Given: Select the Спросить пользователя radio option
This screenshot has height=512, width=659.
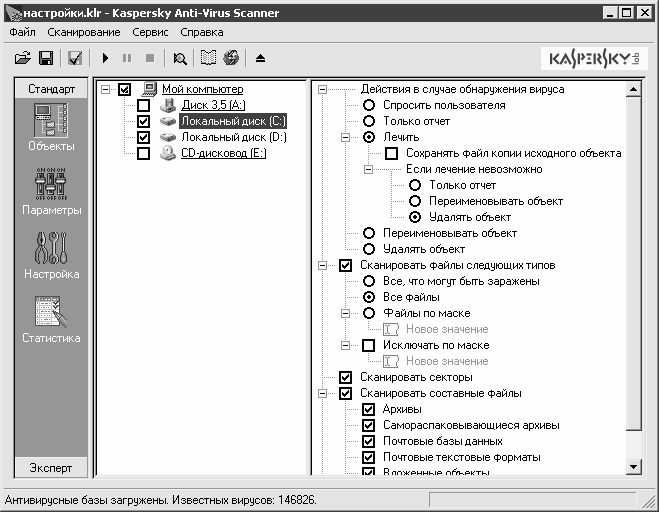Looking at the screenshot, I should pos(369,105).
